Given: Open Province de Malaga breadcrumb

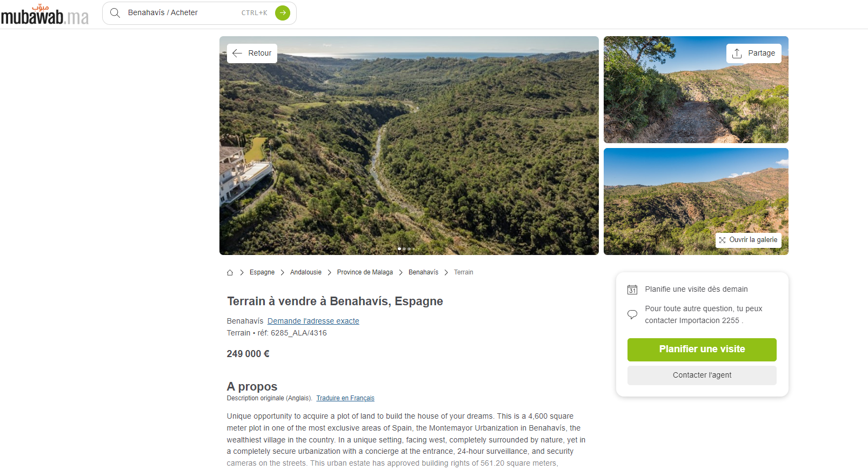Looking at the screenshot, I should (x=365, y=272).
